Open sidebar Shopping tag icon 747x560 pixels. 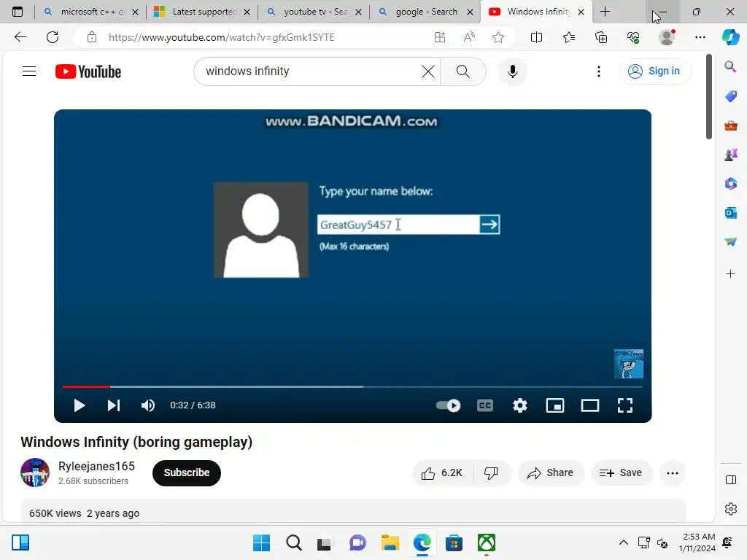731,96
